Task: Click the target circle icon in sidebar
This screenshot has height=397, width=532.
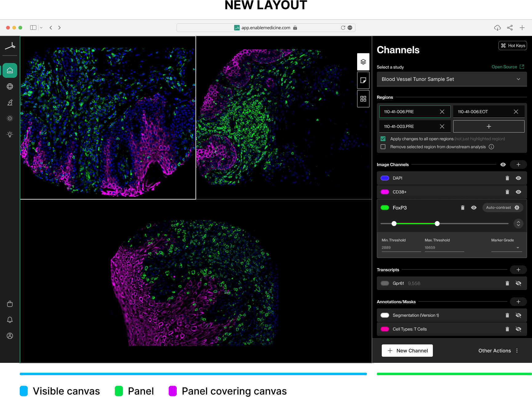Action: 10,118
